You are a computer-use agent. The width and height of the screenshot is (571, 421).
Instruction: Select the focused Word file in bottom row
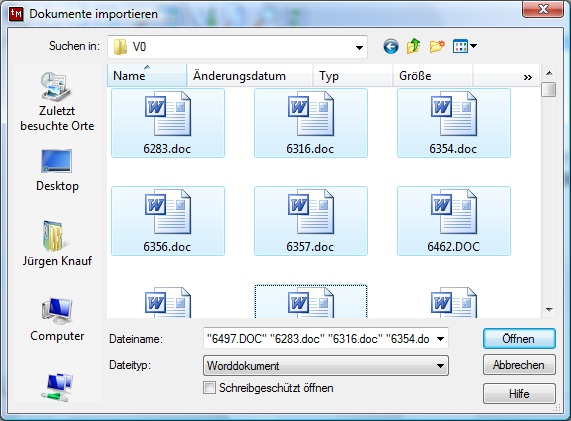(311, 302)
